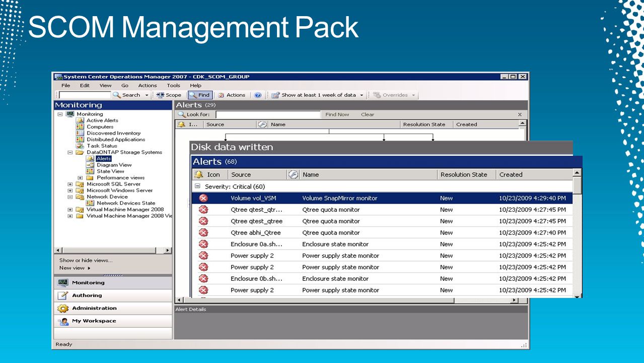Click the Distributed Applications icon
Screen dimensions: 644x363
[x=80, y=140]
